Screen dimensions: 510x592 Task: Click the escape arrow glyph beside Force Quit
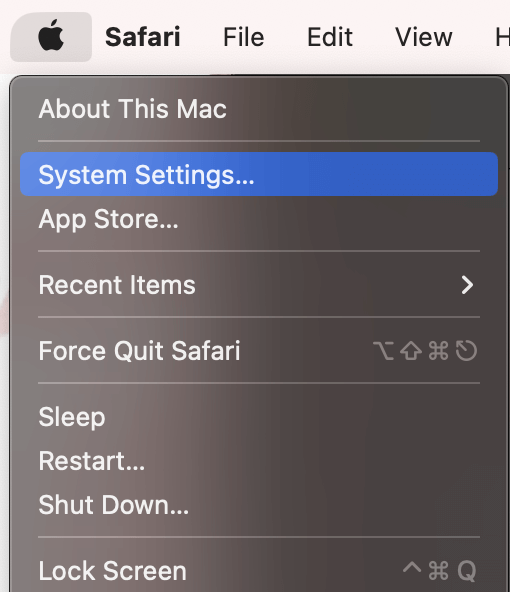pos(466,351)
